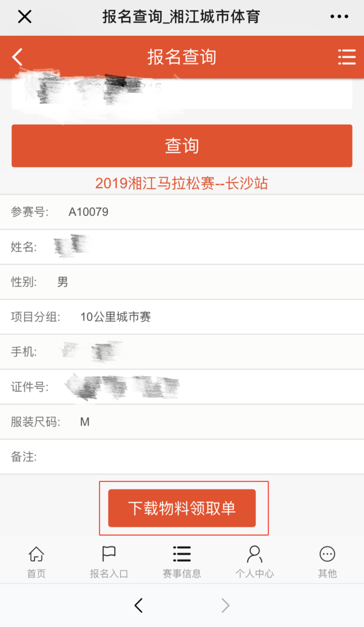Tap the 备注 remarks row
This screenshot has height=627, width=364.
tap(182, 457)
